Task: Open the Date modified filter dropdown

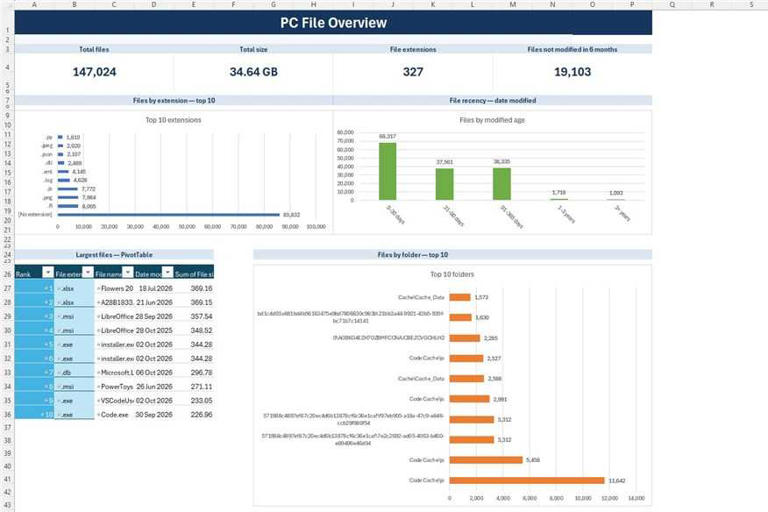Action: click(x=168, y=272)
